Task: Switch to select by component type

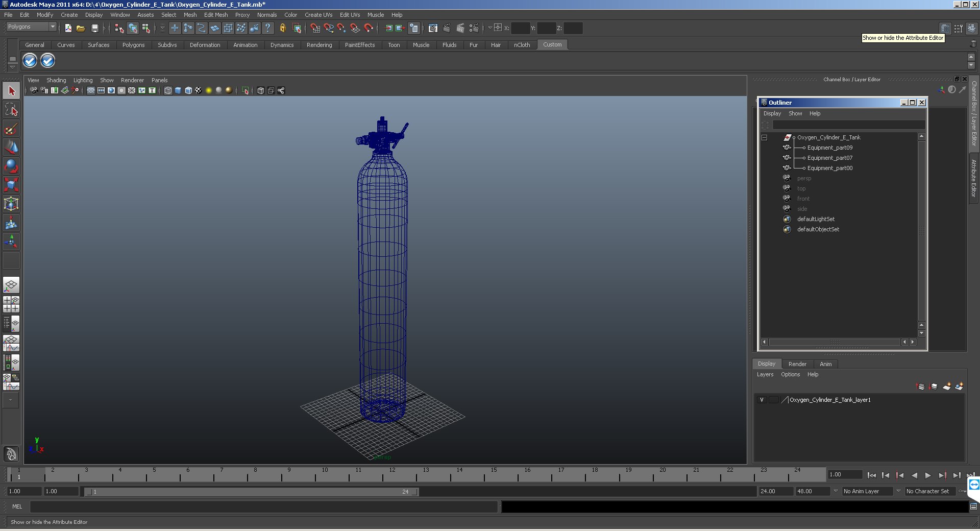Action: (x=146, y=28)
